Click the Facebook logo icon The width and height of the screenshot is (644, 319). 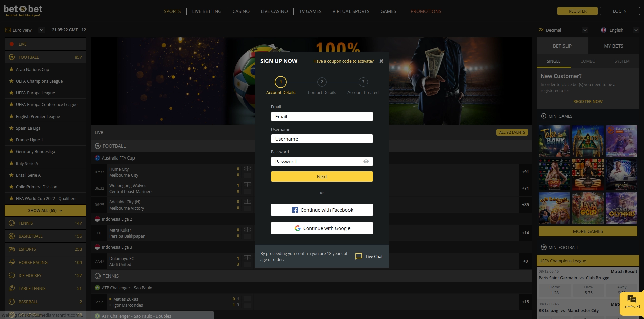295,210
